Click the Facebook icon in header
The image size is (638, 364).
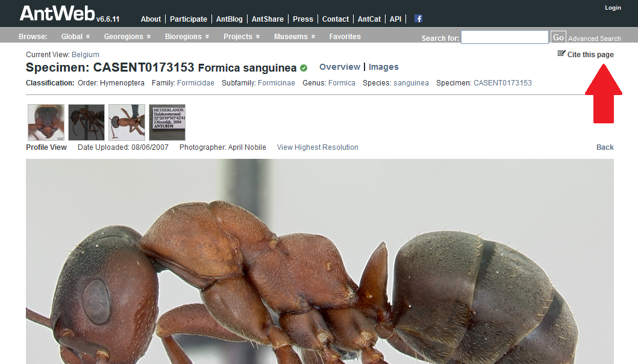(418, 19)
